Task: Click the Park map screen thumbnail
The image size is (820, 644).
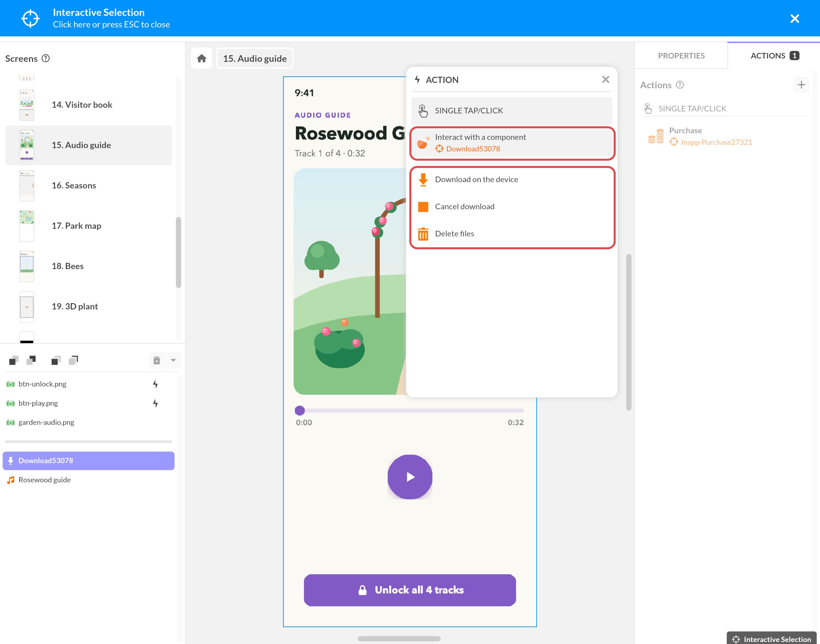Action: (x=27, y=226)
